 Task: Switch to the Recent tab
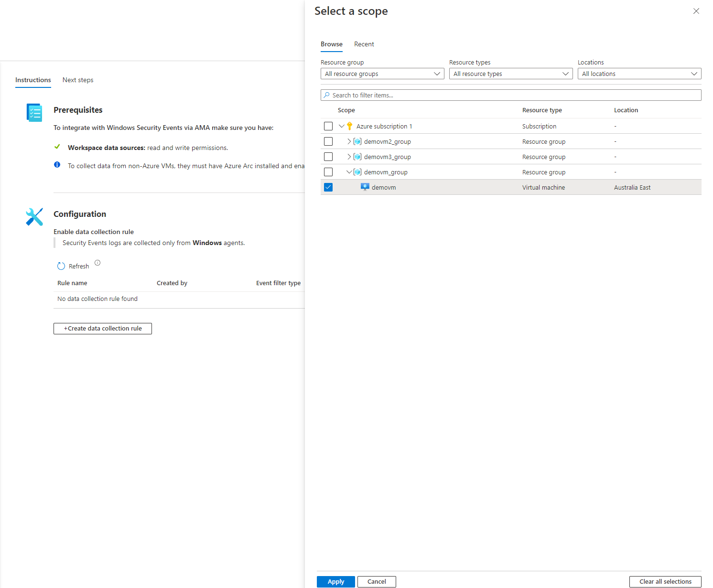(364, 44)
